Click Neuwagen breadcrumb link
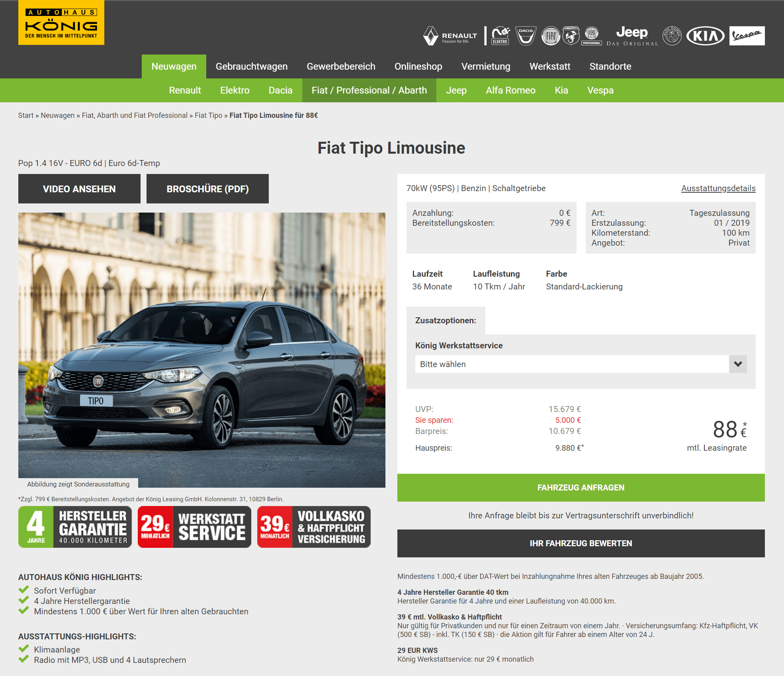784x676 pixels. [58, 115]
